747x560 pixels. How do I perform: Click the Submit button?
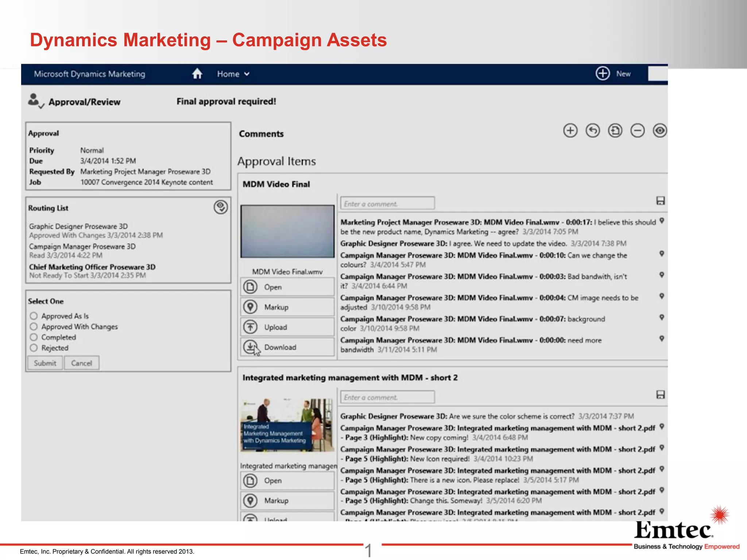(x=45, y=363)
